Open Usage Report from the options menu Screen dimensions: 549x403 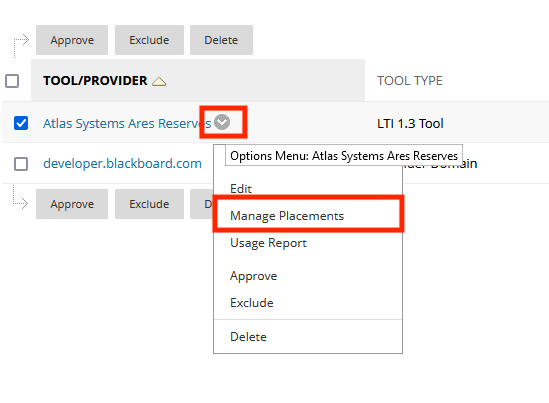click(x=268, y=243)
